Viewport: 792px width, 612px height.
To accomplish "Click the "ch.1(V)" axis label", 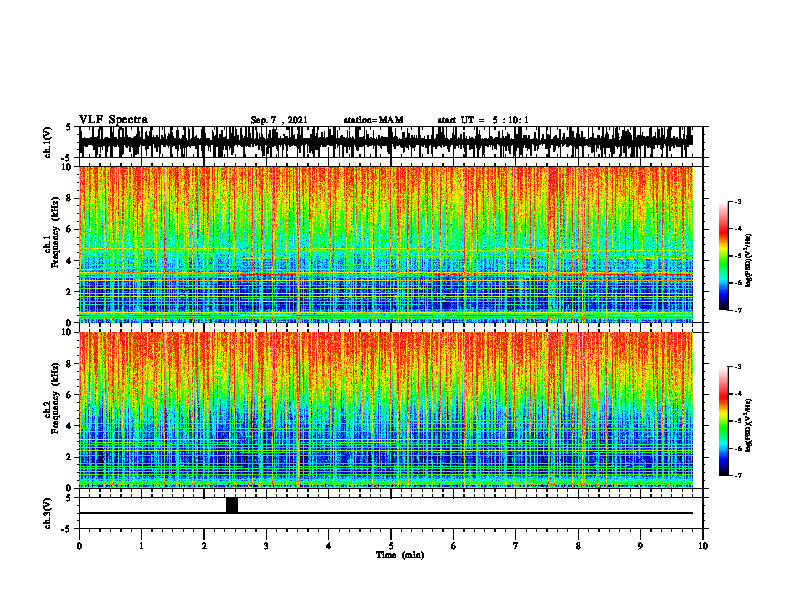I will [x=48, y=142].
